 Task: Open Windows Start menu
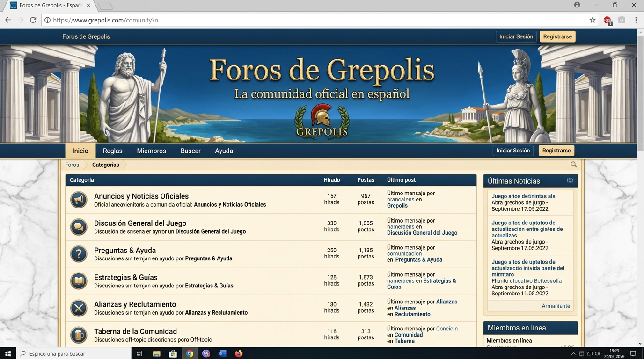(8, 354)
